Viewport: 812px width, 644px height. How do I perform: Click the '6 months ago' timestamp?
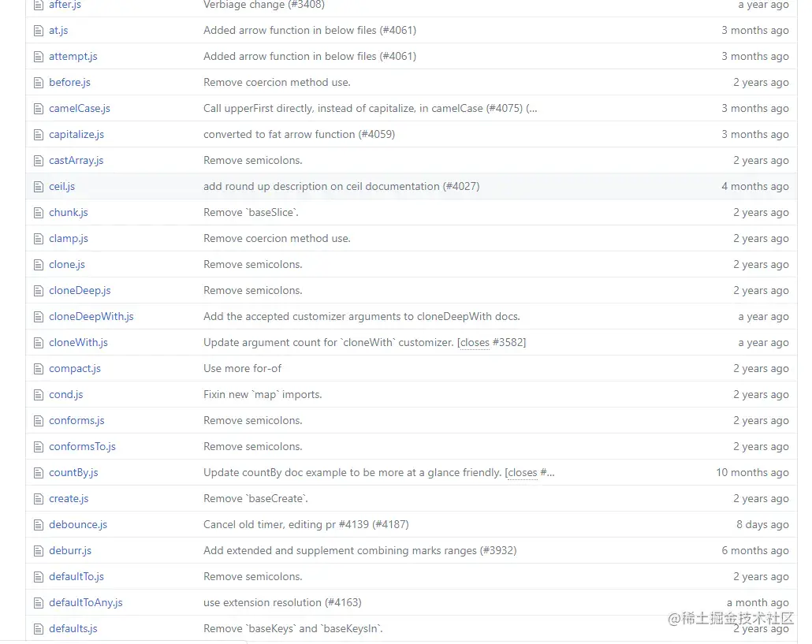[755, 551]
